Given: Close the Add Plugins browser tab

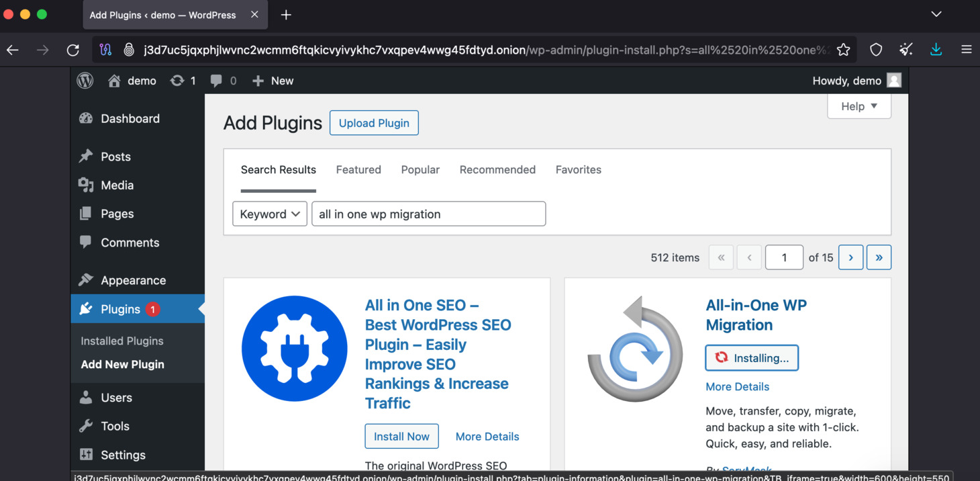Looking at the screenshot, I should click(x=254, y=15).
